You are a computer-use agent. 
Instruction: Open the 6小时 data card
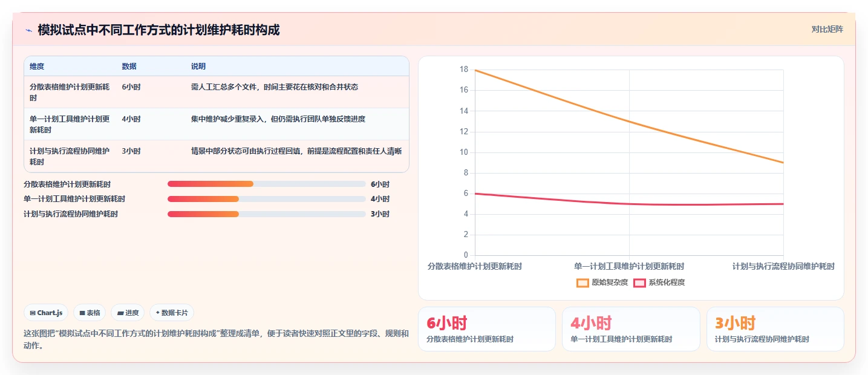tap(486, 329)
